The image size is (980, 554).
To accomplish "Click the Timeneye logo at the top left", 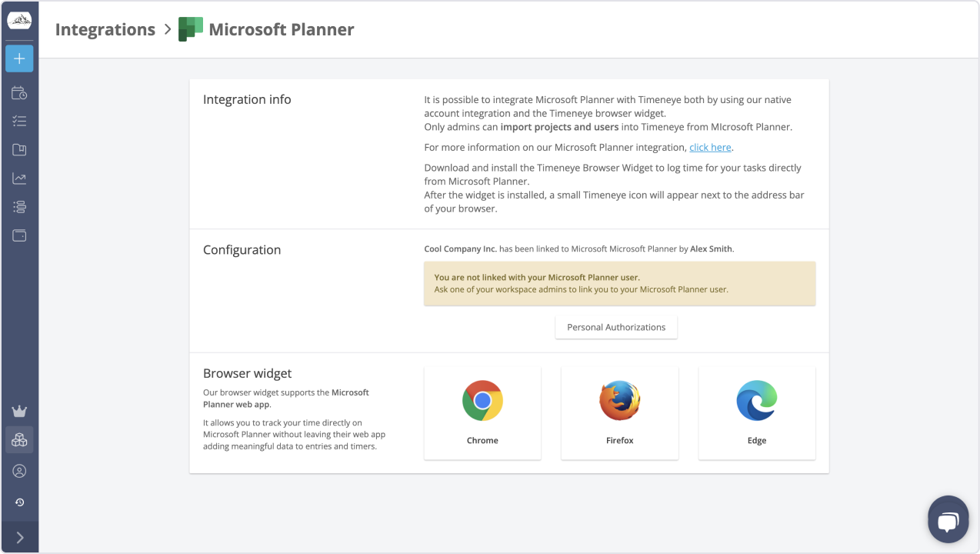I will [18, 22].
